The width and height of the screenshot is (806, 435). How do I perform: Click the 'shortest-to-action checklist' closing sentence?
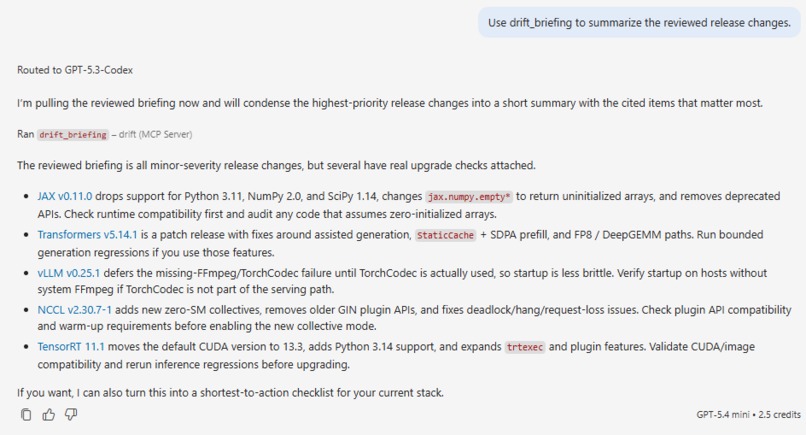(230, 393)
